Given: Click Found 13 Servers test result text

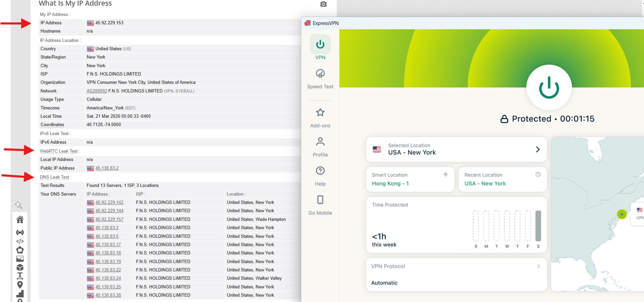Looking at the screenshot, I should [x=122, y=185].
